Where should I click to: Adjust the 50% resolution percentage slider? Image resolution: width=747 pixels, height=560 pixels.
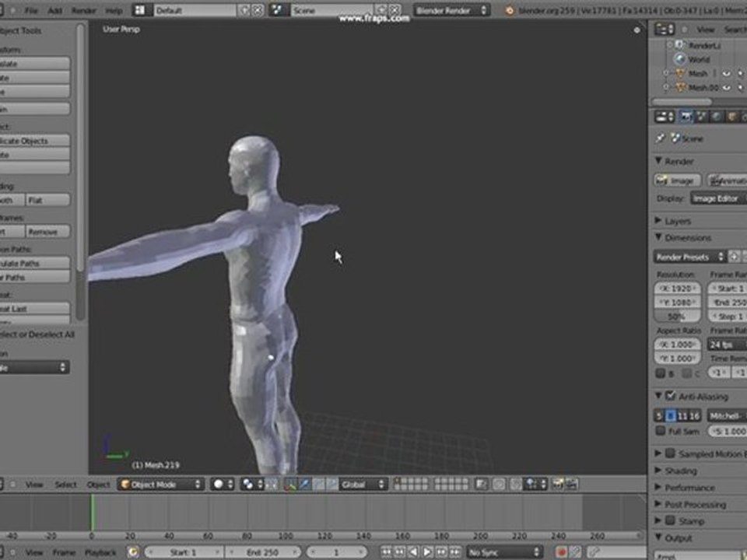pos(677,317)
